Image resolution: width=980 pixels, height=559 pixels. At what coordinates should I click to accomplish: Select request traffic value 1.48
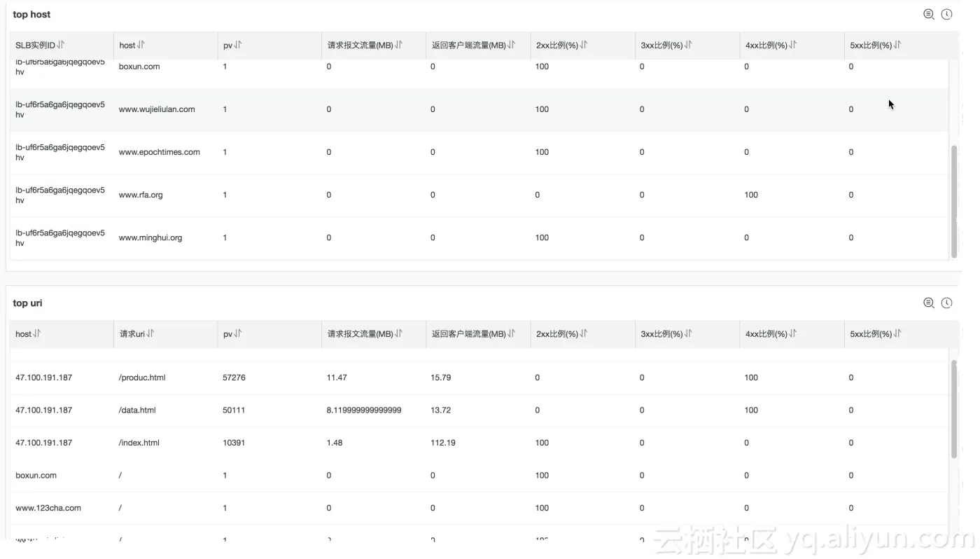coord(335,443)
